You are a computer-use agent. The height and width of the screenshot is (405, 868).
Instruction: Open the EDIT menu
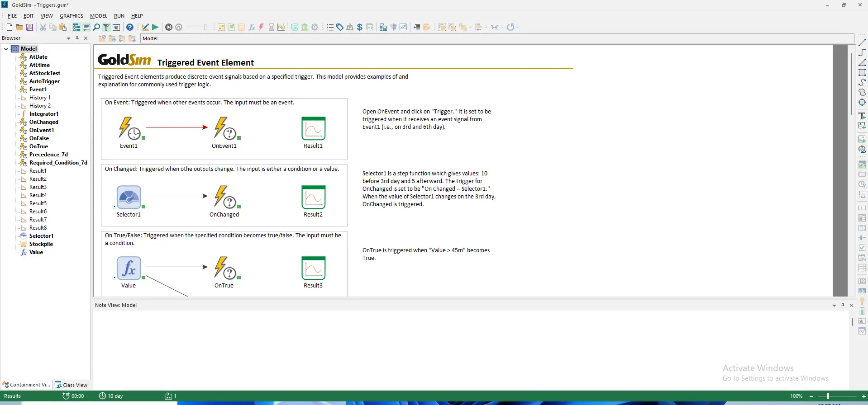coord(29,16)
